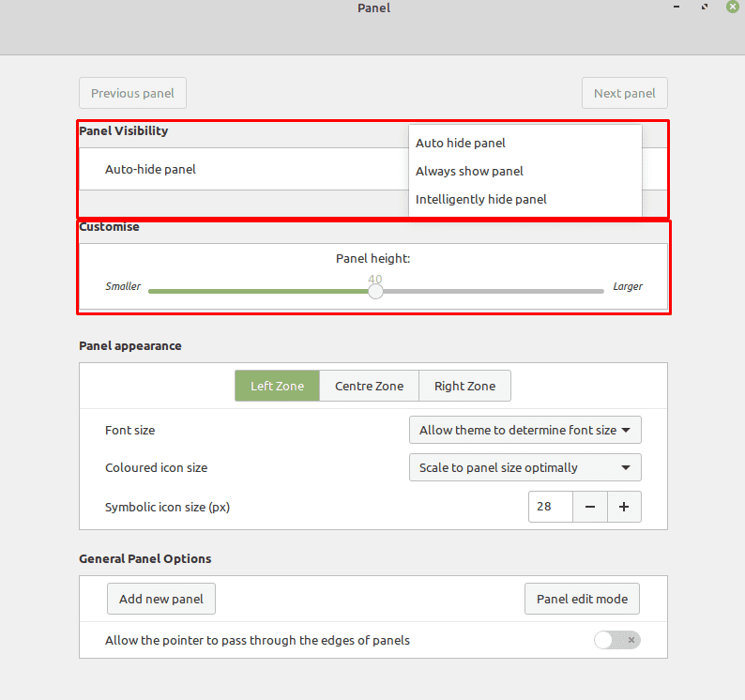Minimize the Panel window
Screen dimensions: 745x700
coord(677,7)
